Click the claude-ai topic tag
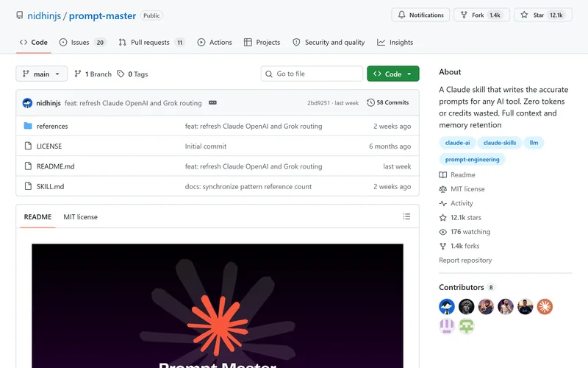The height and width of the screenshot is (368, 588). tap(457, 143)
